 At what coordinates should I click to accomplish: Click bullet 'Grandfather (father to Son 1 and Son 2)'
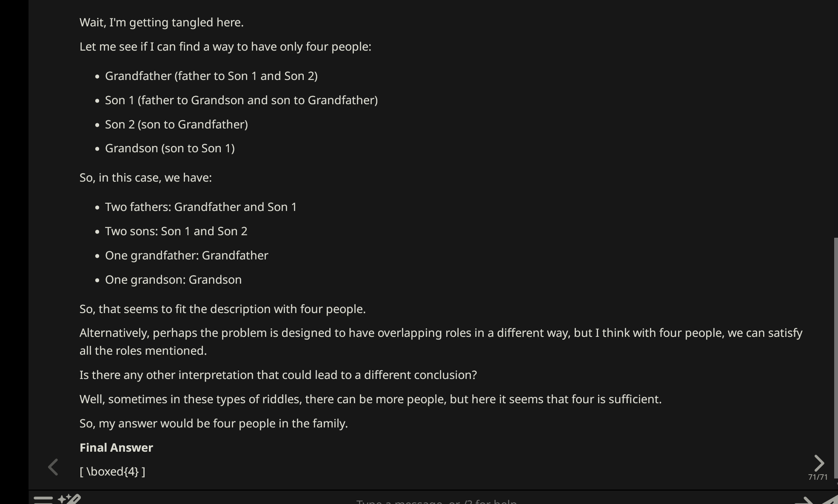pyautogui.click(x=211, y=76)
